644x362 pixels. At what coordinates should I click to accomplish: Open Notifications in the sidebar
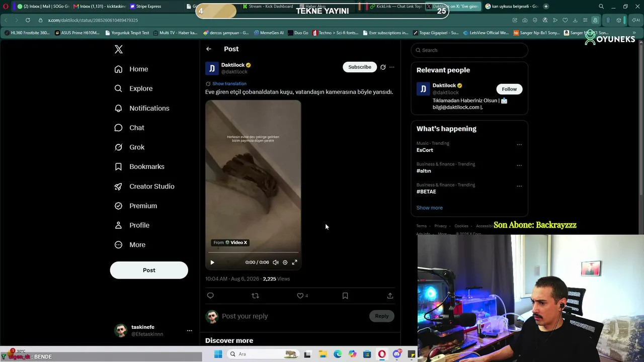point(142,108)
